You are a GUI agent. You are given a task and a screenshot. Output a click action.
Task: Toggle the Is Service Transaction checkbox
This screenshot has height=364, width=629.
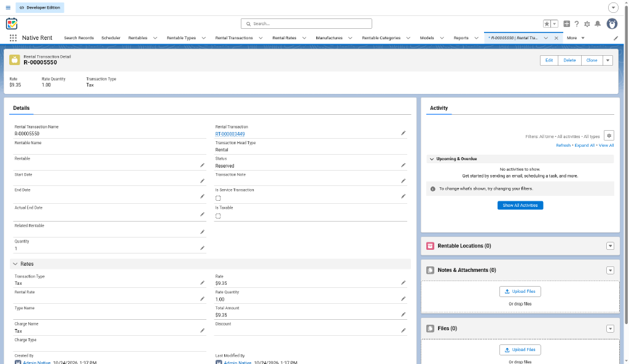pyautogui.click(x=218, y=198)
